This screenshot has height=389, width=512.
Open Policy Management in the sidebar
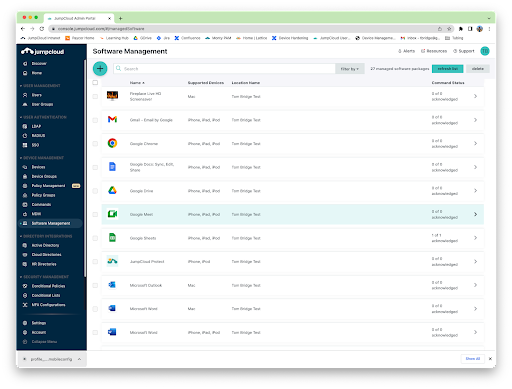pyautogui.click(x=48, y=186)
